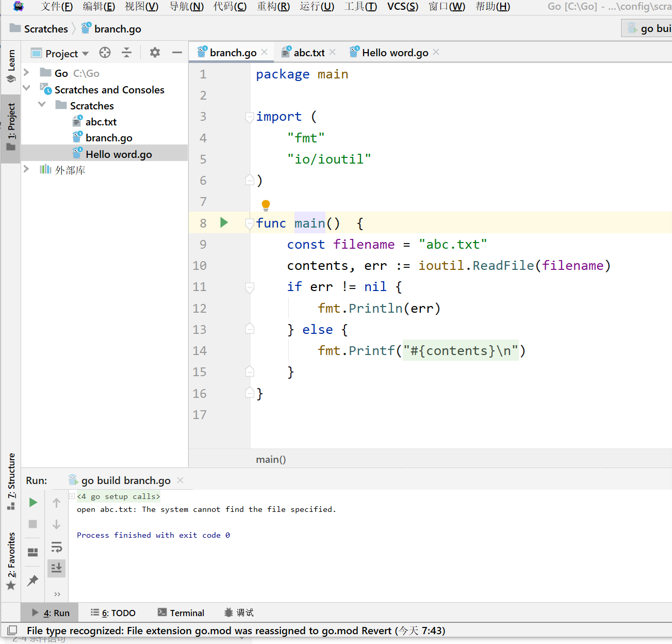Screen dimensions: 672x644
Task: Open Project panel settings gear
Action: [155, 53]
